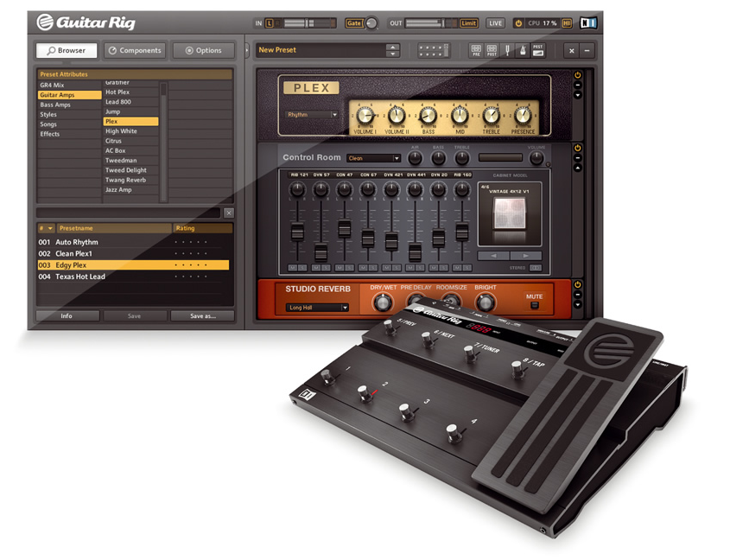The height and width of the screenshot is (560, 730).
Task: Toggle power on the Plex module
Action: click(578, 75)
